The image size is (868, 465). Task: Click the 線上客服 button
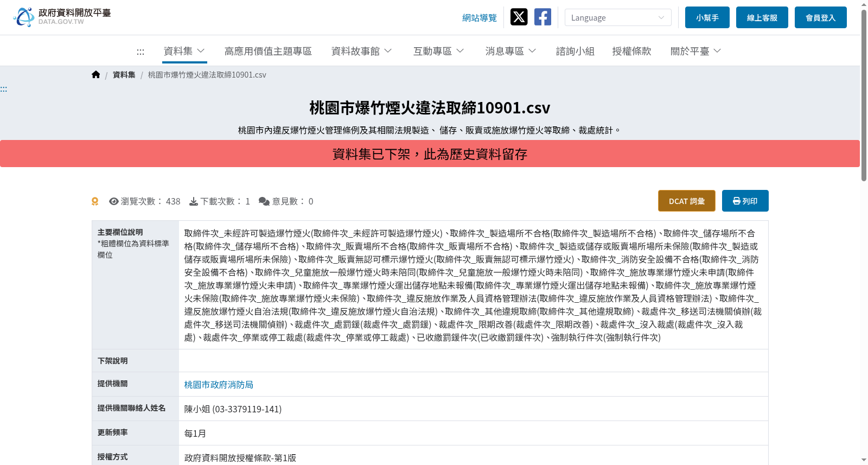(762, 17)
